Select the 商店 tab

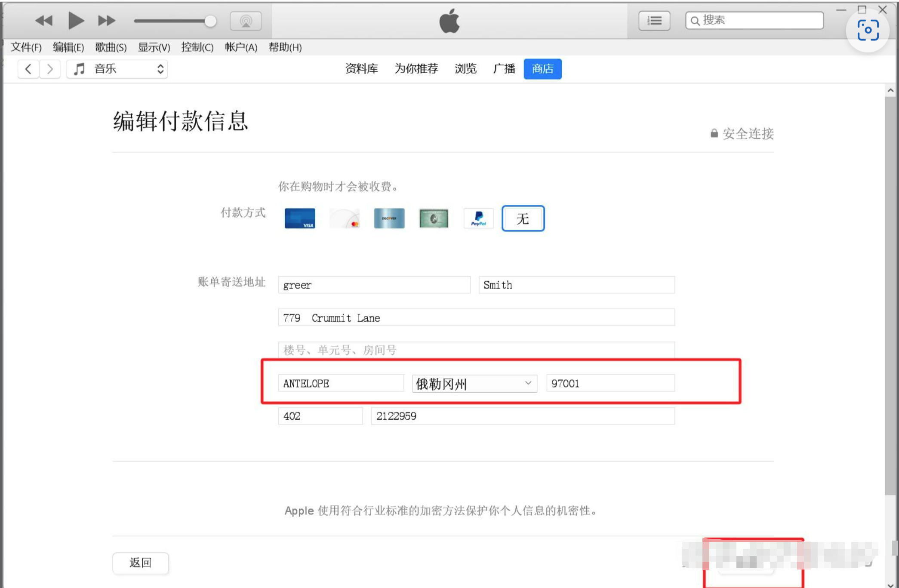pyautogui.click(x=542, y=69)
